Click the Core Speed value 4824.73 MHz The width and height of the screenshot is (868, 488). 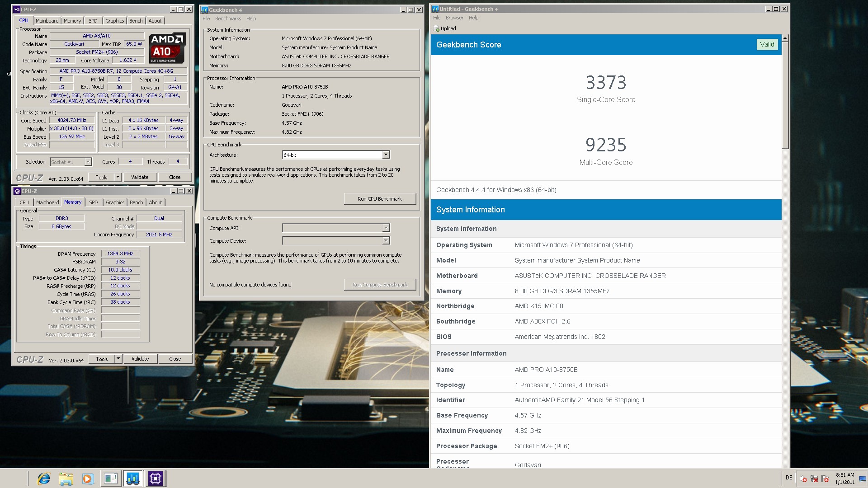pyautogui.click(x=72, y=120)
